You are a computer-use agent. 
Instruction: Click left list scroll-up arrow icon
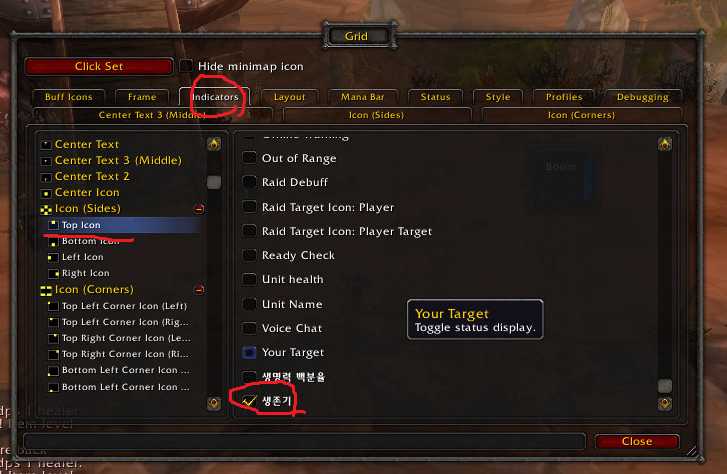(214, 144)
